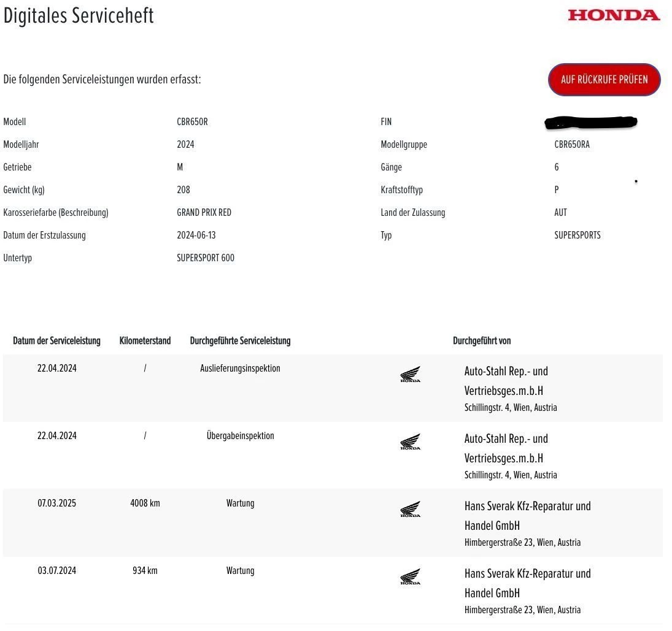Click the Digitales Serviceheft page title
The width and height of the screenshot is (672, 631).
pos(79,16)
